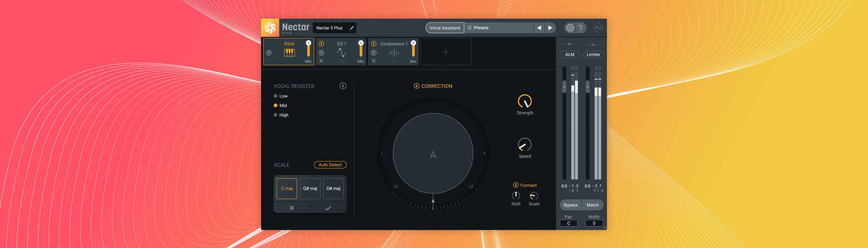Click Auto Detect scale button
The width and height of the screenshot is (868, 248).
click(330, 165)
